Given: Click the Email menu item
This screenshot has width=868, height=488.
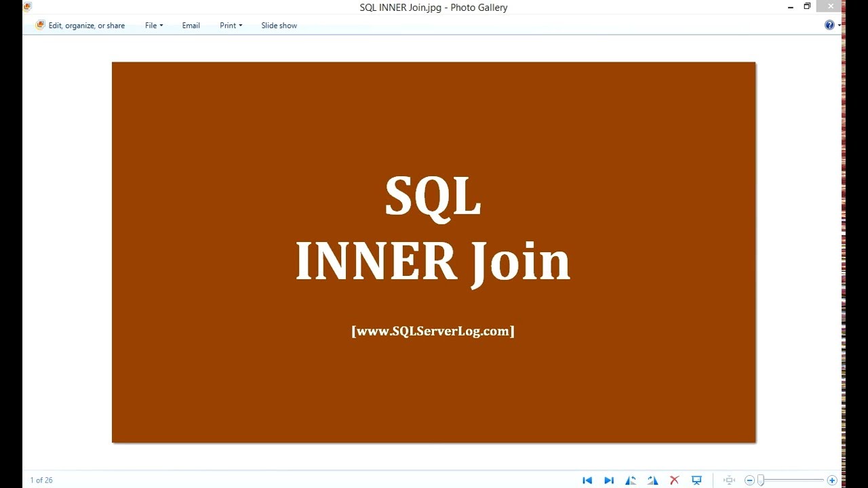Looking at the screenshot, I should click(x=191, y=25).
